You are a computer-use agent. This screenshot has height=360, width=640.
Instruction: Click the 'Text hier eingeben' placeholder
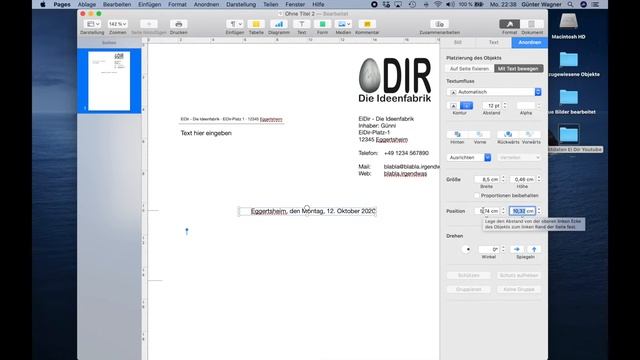(x=206, y=133)
